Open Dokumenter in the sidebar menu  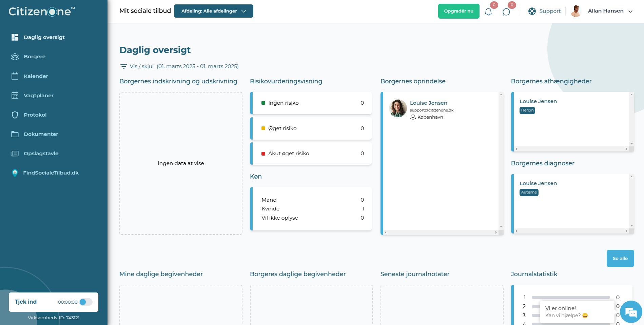pyautogui.click(x=41, y=134)
